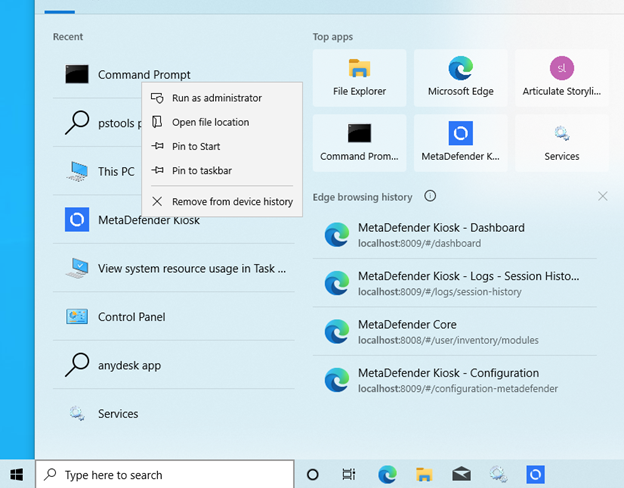This screenshot has height=488, width=624.
Task: Launch Microsoft Edge tile in Top apps
Action: [460, 78]
